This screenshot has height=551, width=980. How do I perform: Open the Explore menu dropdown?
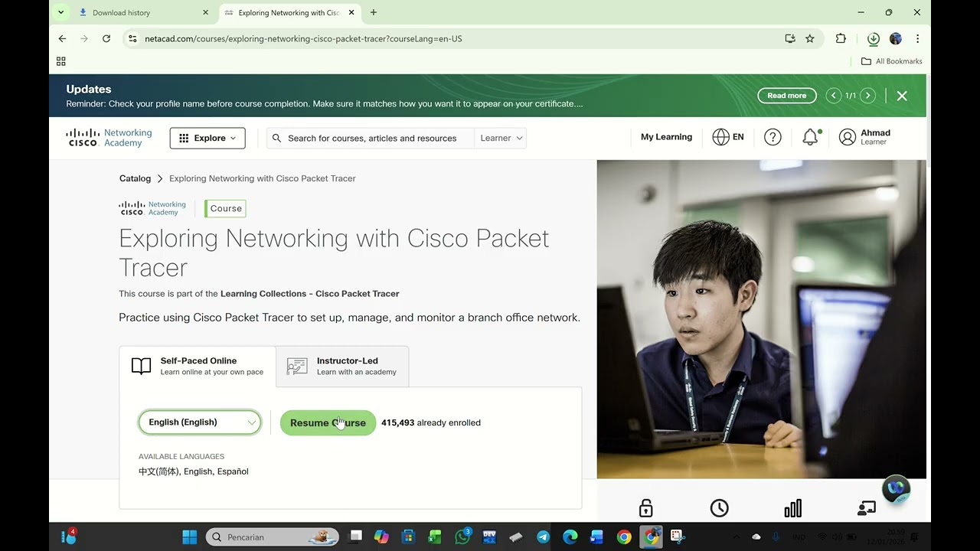207,138
